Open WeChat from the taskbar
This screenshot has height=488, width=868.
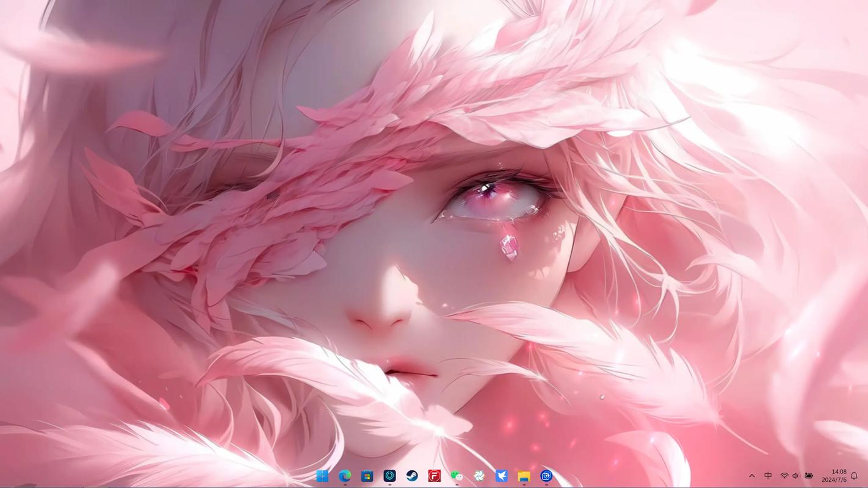coord(457,476)
